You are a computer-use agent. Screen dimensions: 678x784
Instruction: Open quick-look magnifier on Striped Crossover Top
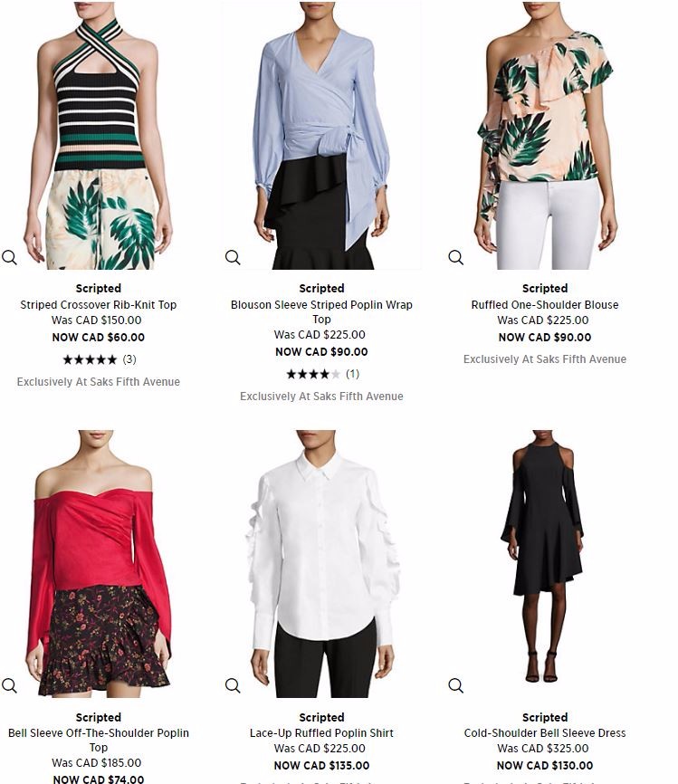pos(9,257)
